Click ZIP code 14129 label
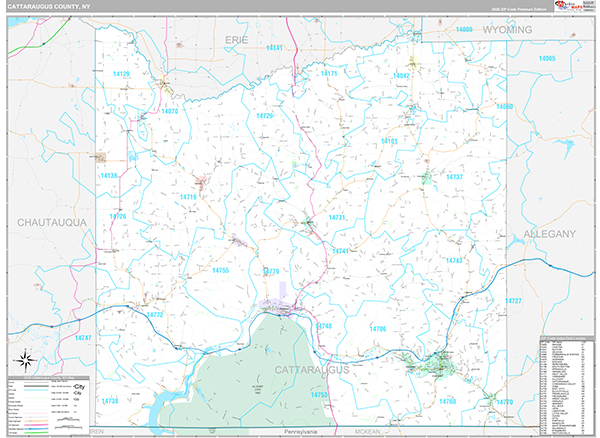The image size is (600, 438). pyautogui.click(x=122, y=74)
